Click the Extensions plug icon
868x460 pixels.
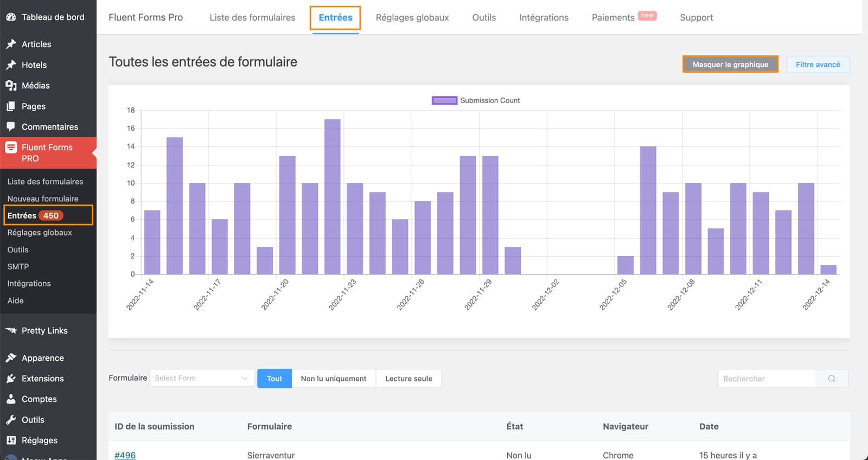11,379
